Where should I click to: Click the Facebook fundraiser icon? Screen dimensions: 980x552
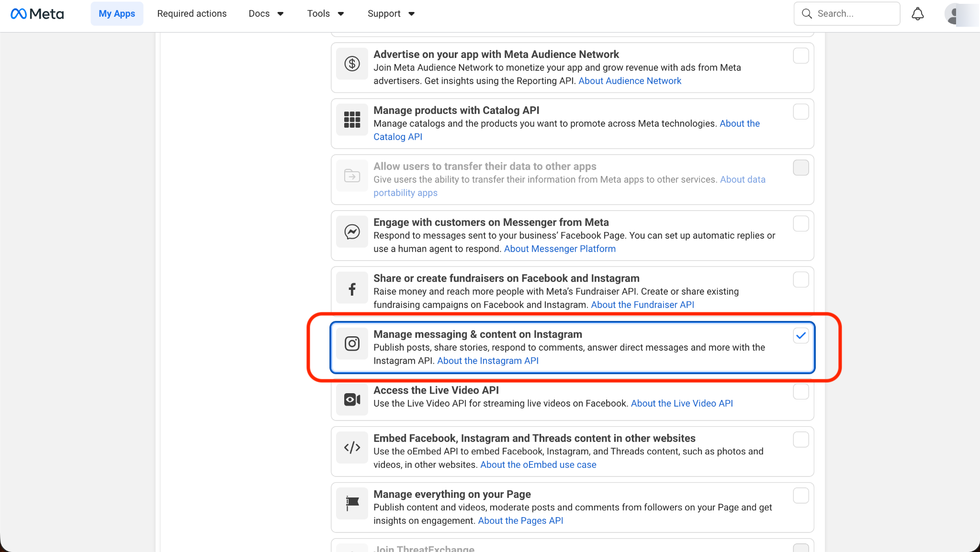click(352, 289)
